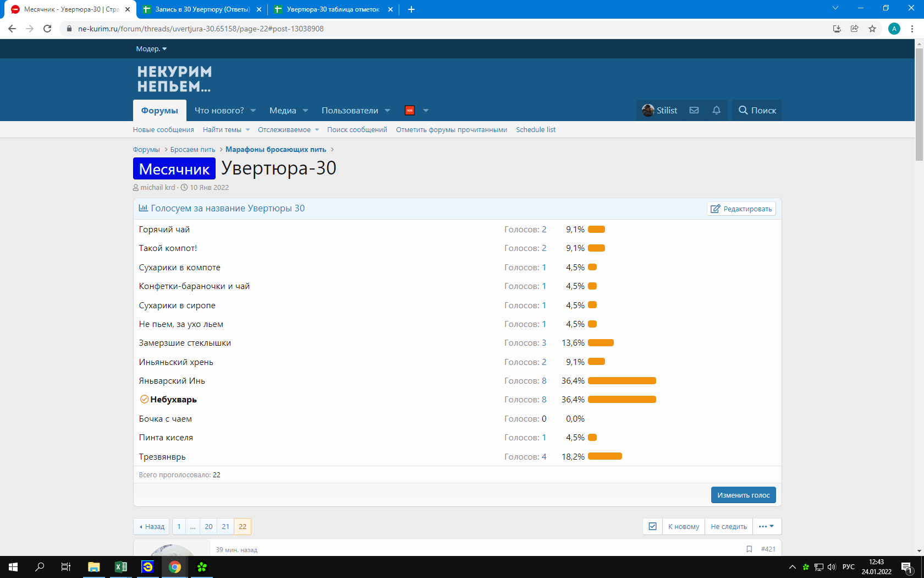
Task: Open the Что нового? nav item
Action: point(219,110)
